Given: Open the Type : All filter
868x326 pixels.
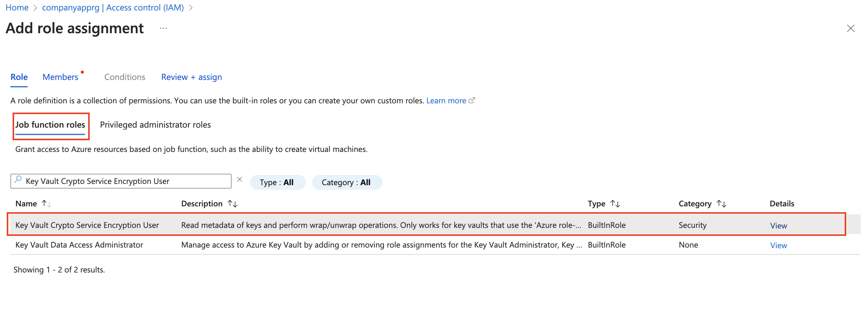Looking at the screenshot, I should (x=277, y=183).
